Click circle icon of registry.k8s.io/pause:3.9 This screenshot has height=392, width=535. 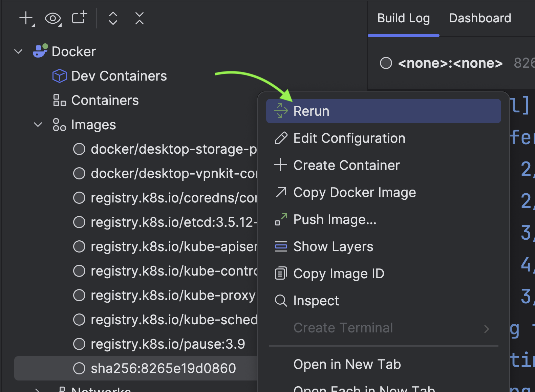tap(79, 344)
